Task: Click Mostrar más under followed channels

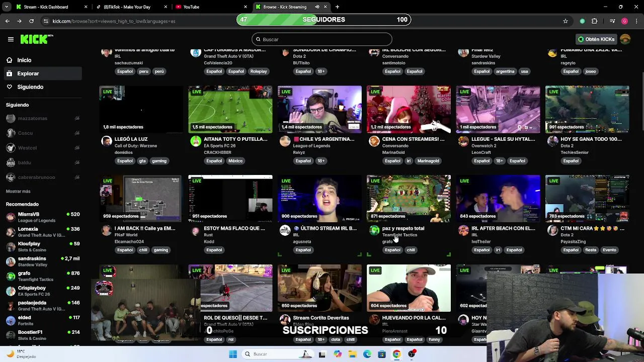Action: (18, 191)
